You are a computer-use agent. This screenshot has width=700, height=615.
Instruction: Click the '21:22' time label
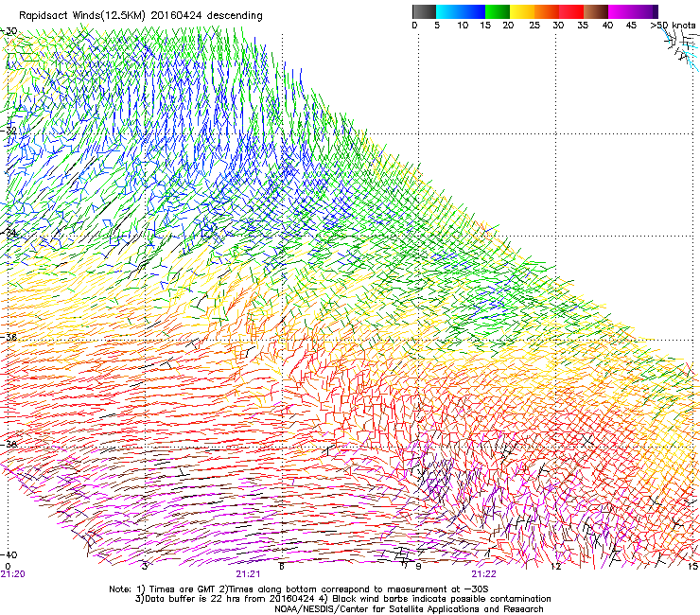click(x=483, y=574)
